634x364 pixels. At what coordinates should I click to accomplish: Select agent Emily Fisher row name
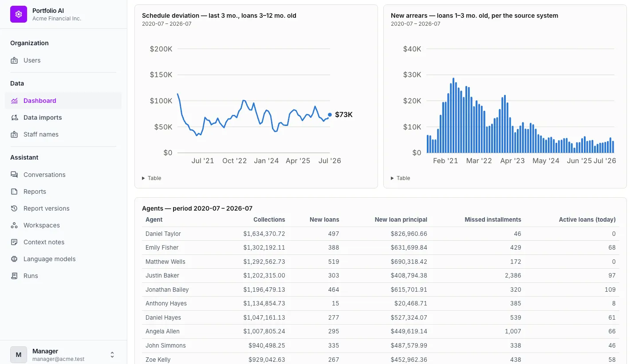click(x=162, y=247)
